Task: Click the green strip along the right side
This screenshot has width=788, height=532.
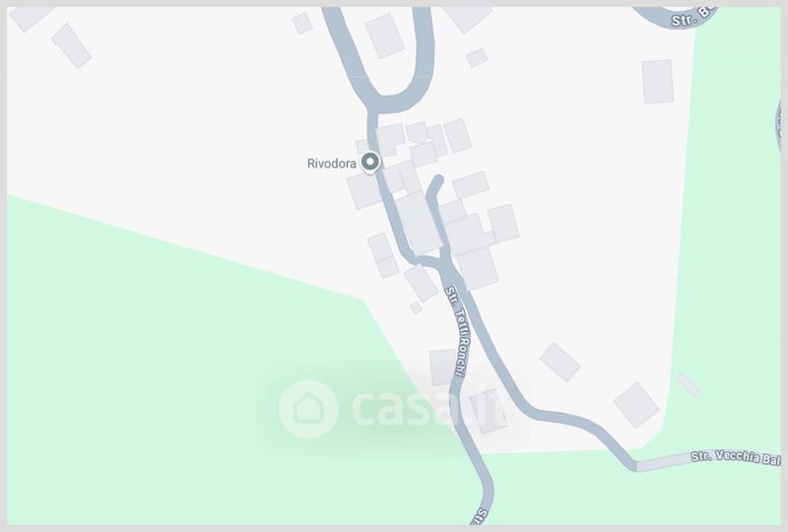Action: (x=731, y=227)
